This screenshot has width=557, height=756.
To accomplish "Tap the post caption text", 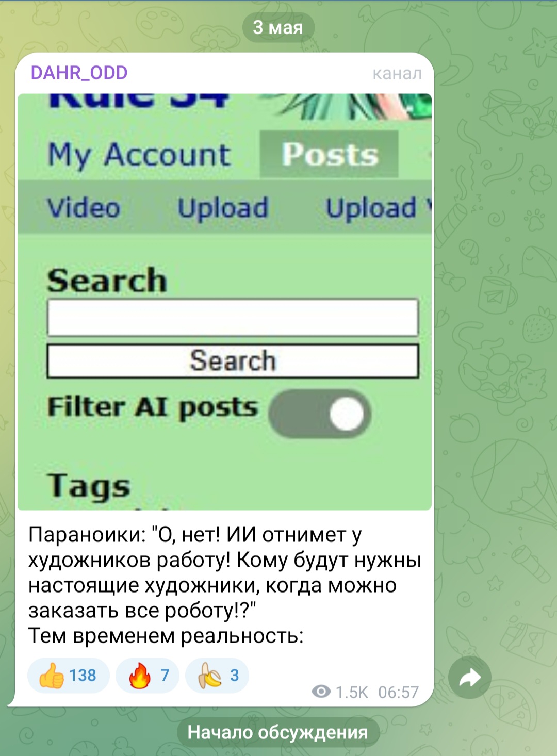I will (225, 585).
